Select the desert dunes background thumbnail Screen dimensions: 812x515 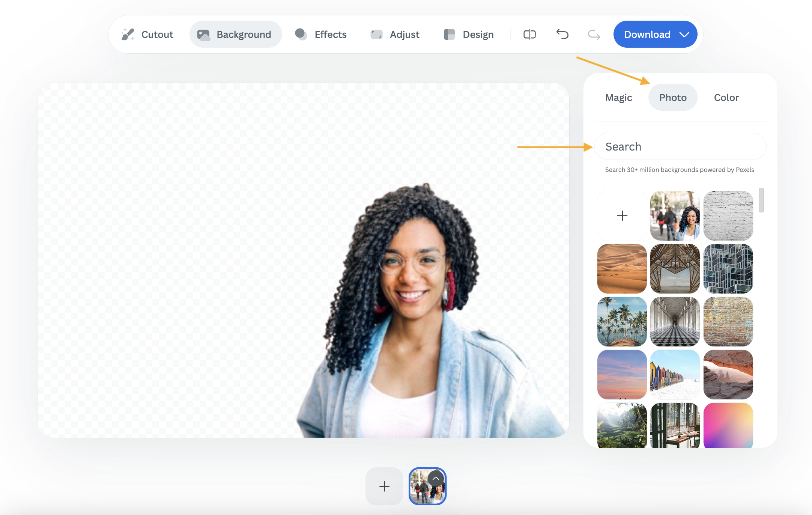[x=622, y=269]
